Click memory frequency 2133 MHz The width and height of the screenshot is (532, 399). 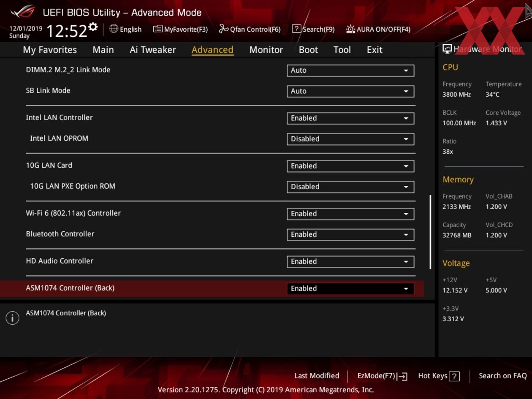tap(457, 207)
